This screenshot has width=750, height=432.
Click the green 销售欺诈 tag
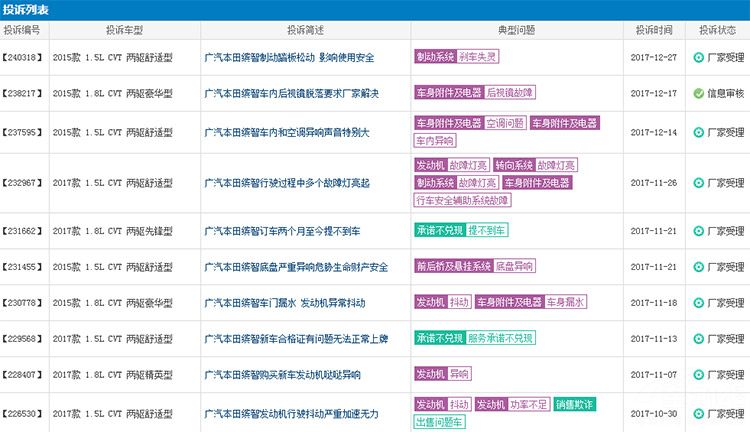point(574,404)
